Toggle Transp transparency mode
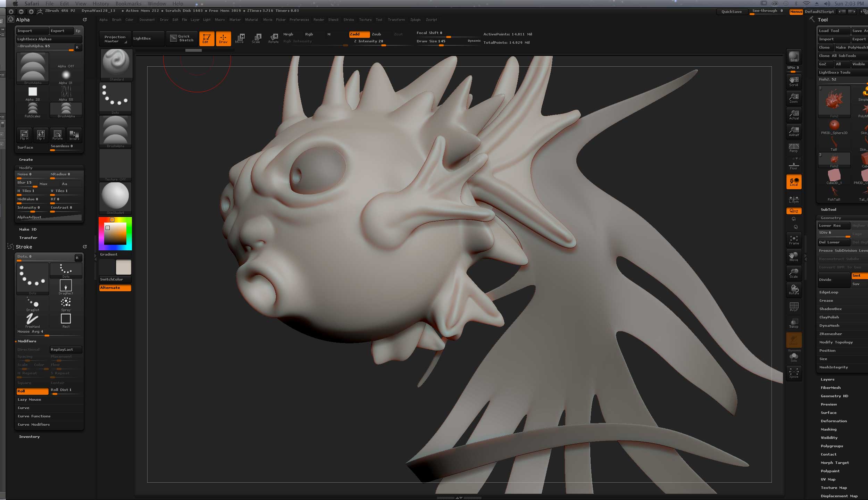This screenshot has width=868, height=500. [x=794, y=323]
